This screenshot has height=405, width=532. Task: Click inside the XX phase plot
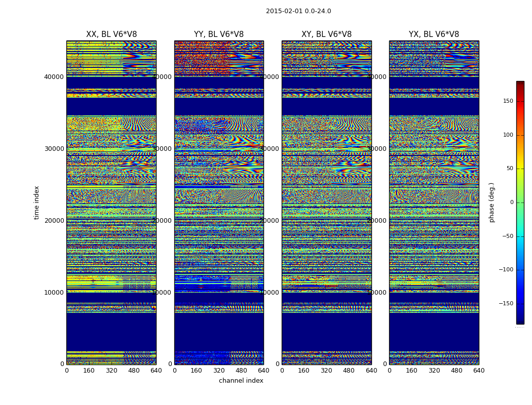(x=111, y=202)
